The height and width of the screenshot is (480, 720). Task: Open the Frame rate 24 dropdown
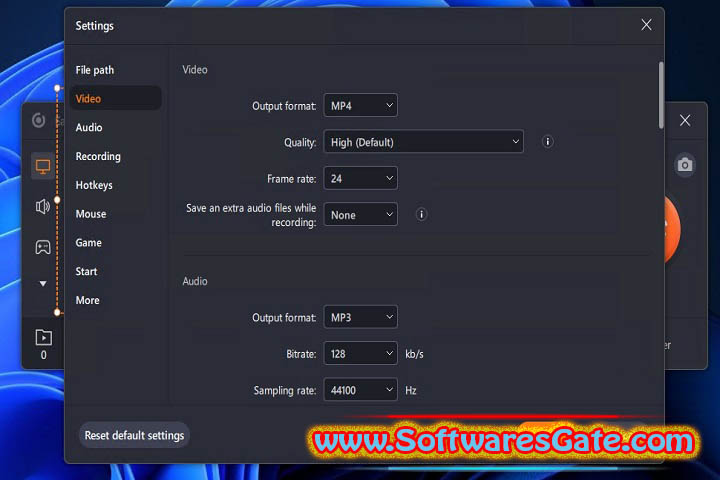click(x=360, y=178)
